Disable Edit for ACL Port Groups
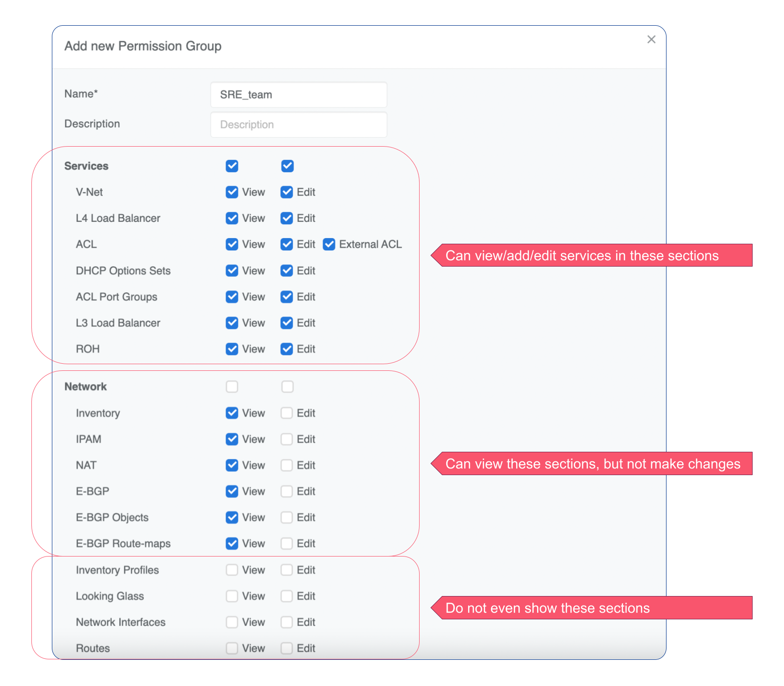This screenshot has height=686, width=784. 287,297
